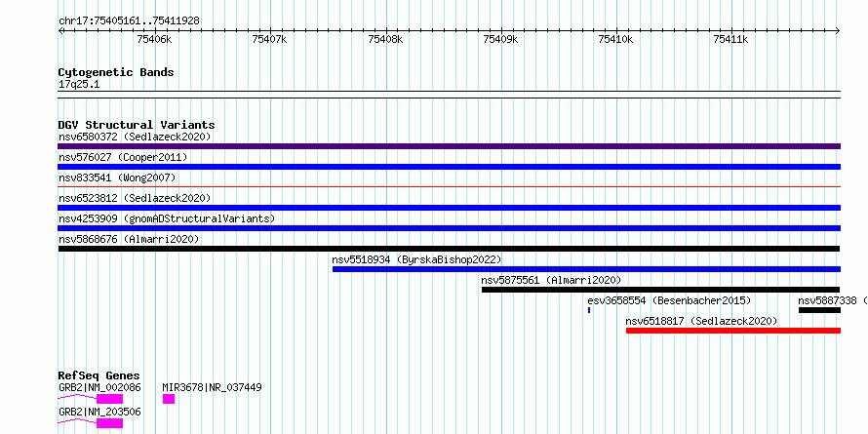Select the 17q25.1 band label
Screen dimensions: 868x434
[x=79, y=85]
